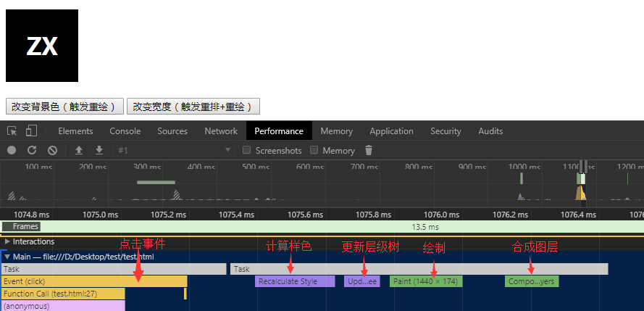Open the Memory tab

[x=336, y=131]
